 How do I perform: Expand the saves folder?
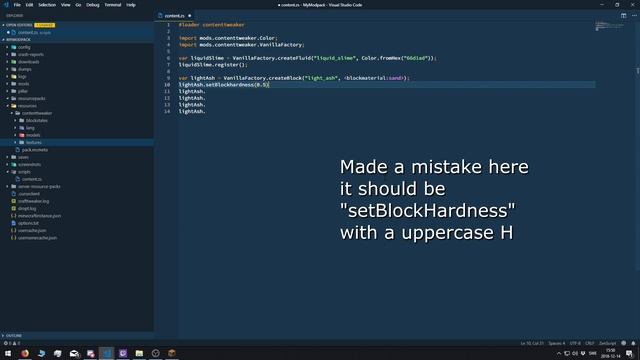point(23,157)
